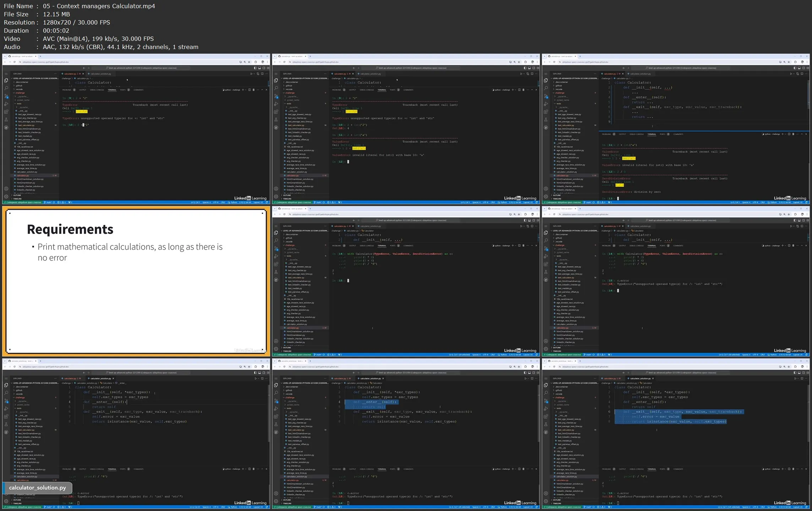In the first frame, click the GitHub activity icon
Image resolution: width=812 pixels, height=511 pixels.
tap(6, 127)
